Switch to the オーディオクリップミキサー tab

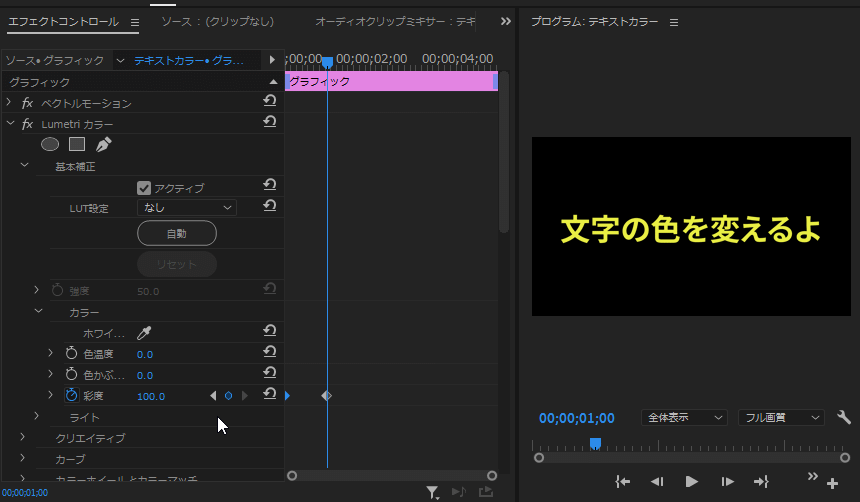click(x=395, y=21)
